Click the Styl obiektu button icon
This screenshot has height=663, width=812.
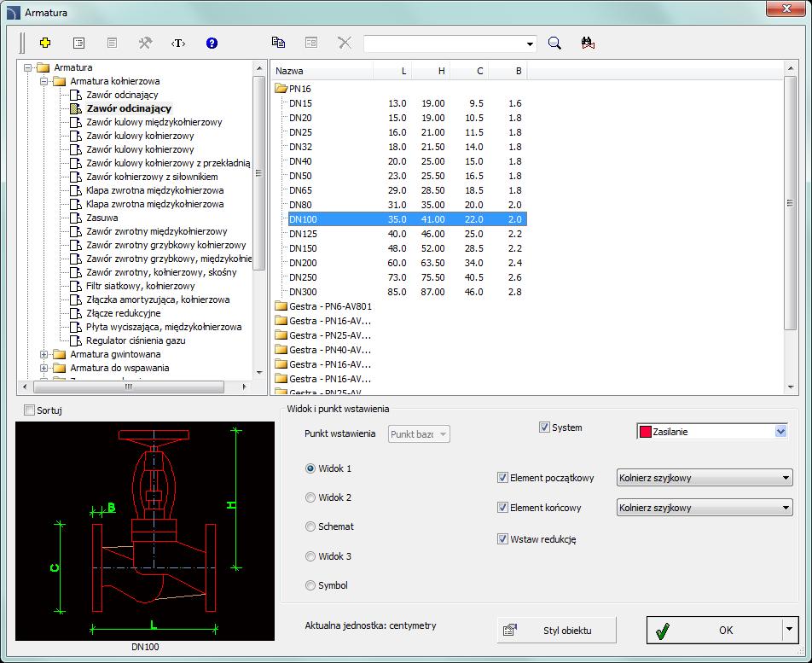pos(509,630)
